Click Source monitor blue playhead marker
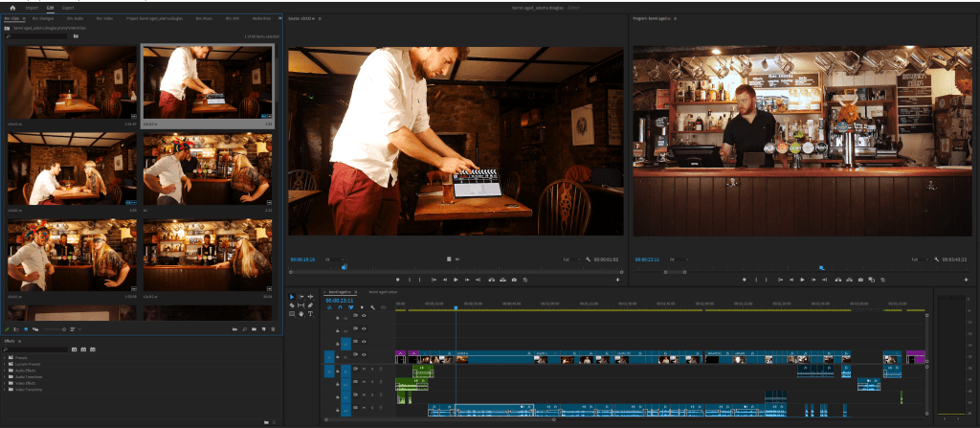The height and width of the screenshot is (428, 980). [x=345, y=267]
